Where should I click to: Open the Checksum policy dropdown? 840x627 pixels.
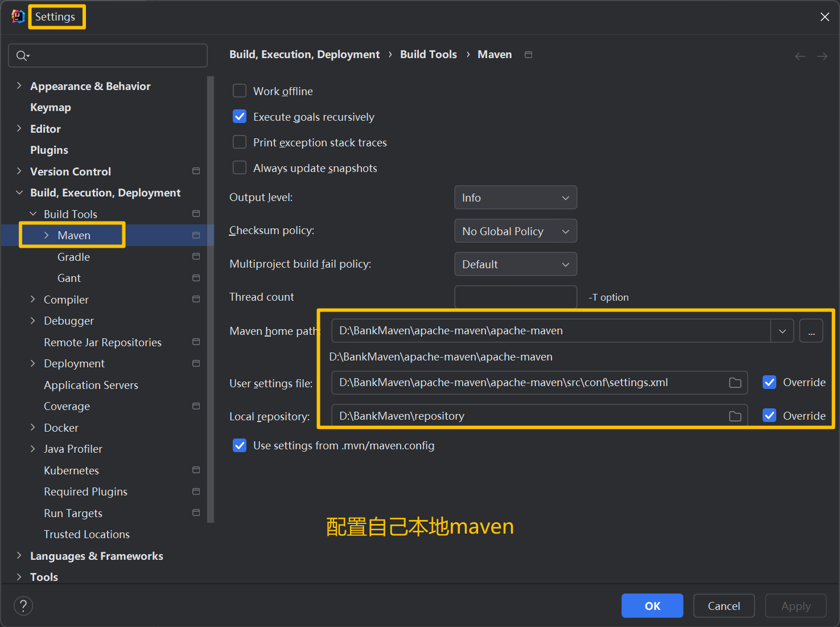point(516,231)
